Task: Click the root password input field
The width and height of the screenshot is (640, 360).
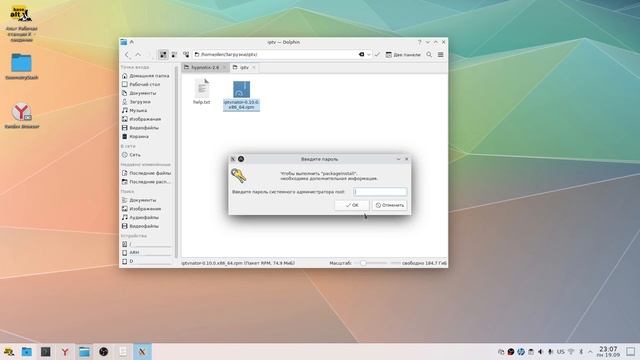Action: [x=380, y=192]
